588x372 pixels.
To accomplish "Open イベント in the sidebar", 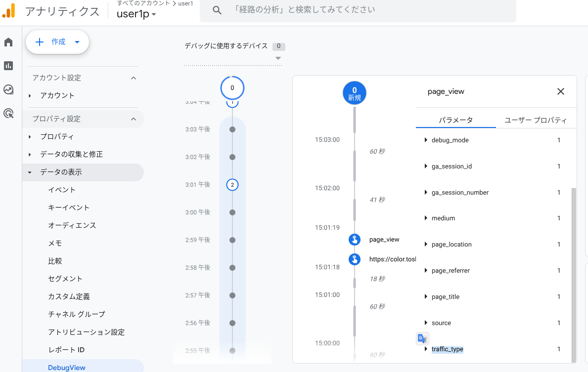I will point(62,190).
